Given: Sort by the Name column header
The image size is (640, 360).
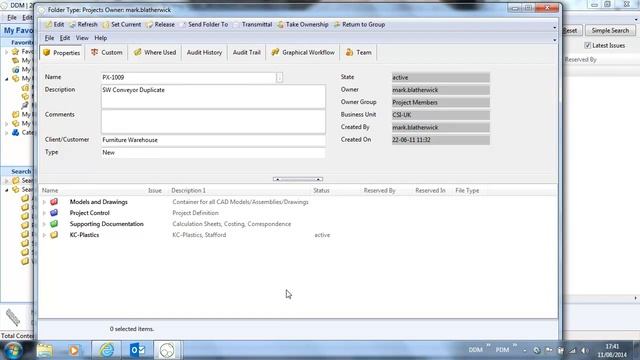Looking at the screenshot, I should click(50, 191).
